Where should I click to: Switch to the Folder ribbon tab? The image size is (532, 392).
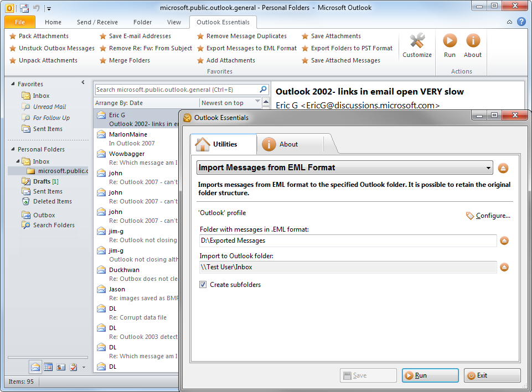coord(142,22)
